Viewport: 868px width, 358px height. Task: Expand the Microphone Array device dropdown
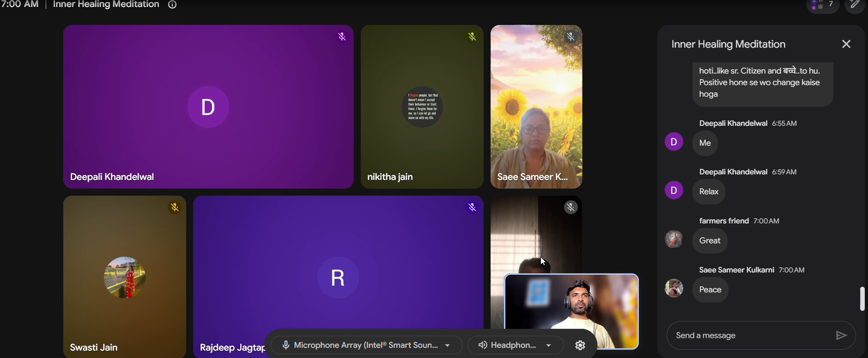pyautogui.click(x=447, y=346)
